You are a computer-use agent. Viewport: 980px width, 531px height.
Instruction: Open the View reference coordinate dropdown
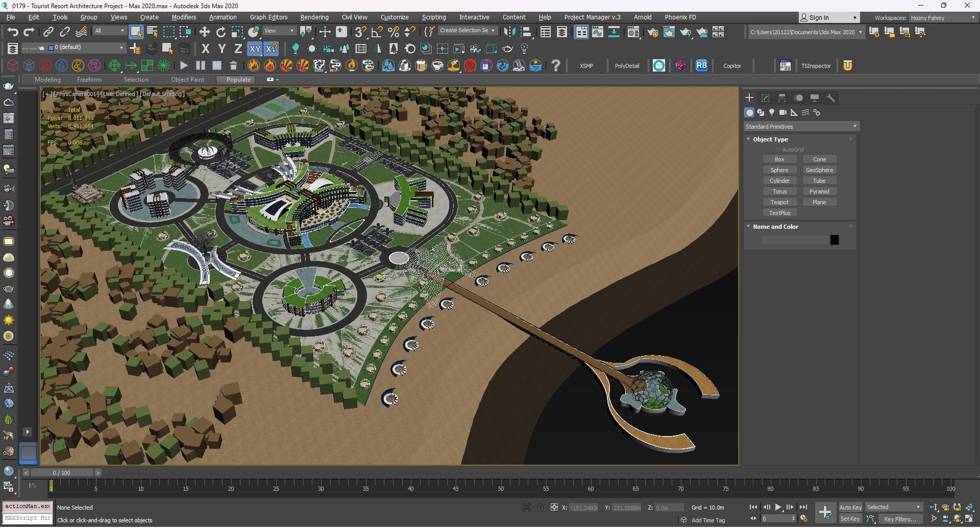click(x=279, y=30)
